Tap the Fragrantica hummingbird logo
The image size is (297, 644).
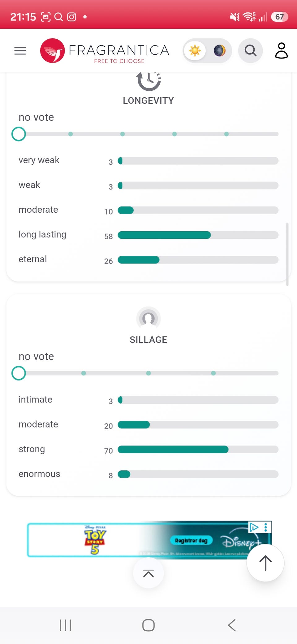coord(53,50)
